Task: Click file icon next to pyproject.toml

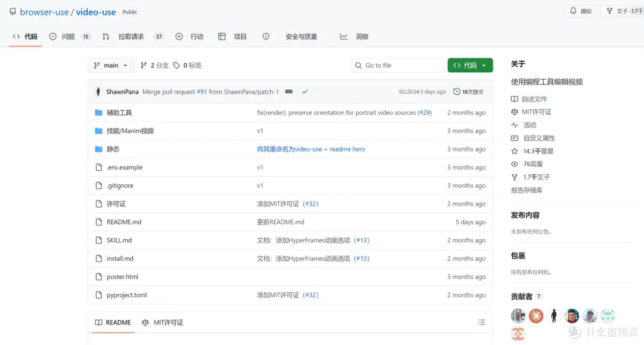Action: (x=98, y=295)
